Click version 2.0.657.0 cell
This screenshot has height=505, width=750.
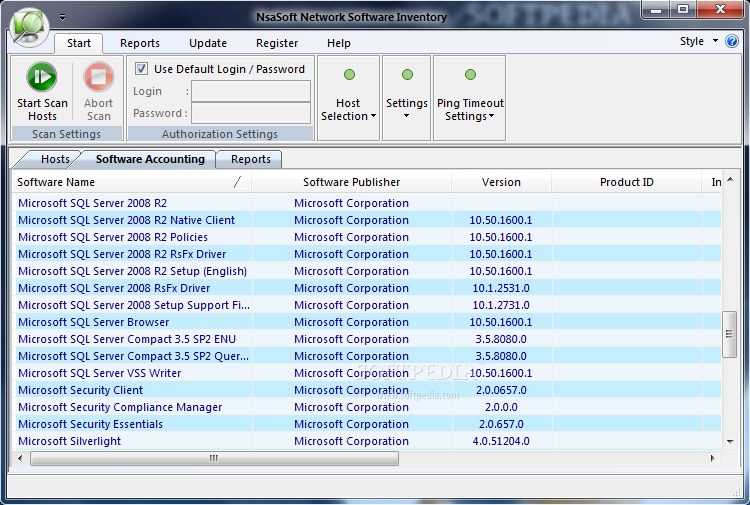coord(501,424)
